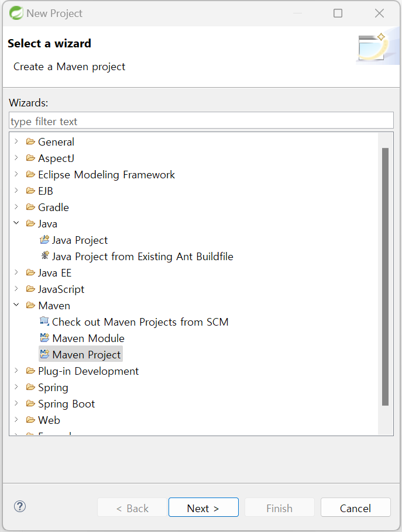Click the Plug-in Development folder icon
Viewport: 402px width, 532px height.
coord(30,371)
